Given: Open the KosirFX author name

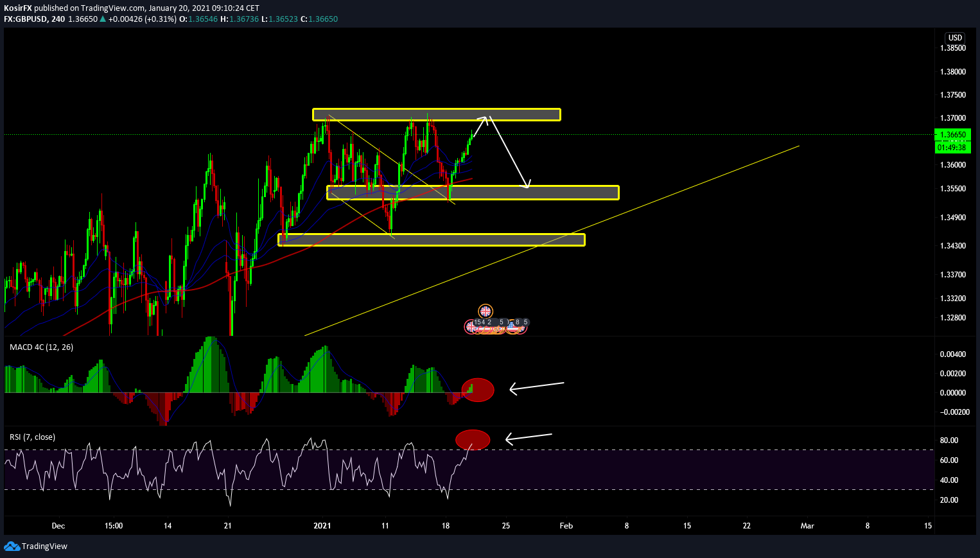Looking at the screenshot, I should coord(18,8).
